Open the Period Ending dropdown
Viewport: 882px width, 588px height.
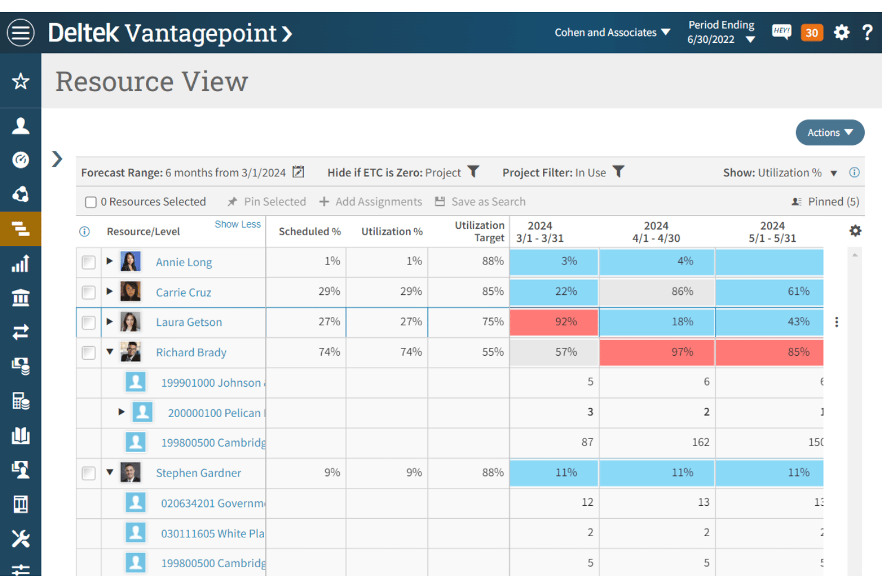721,32
